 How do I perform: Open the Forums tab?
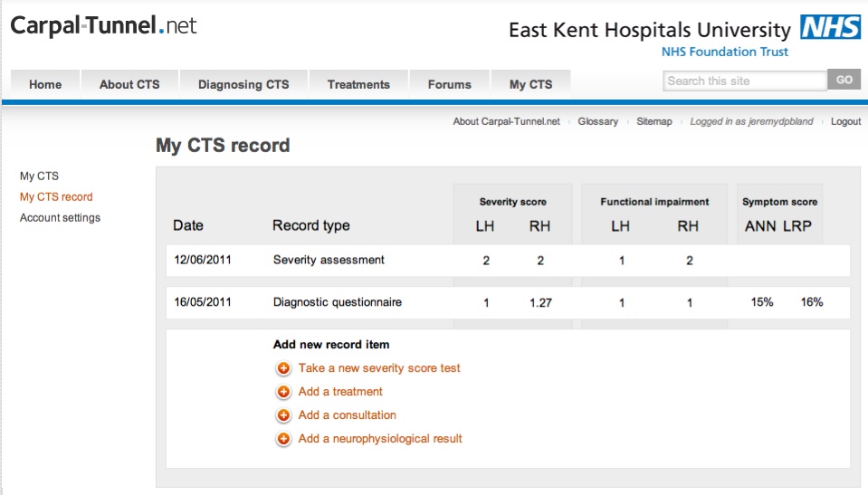pos(450,85)
